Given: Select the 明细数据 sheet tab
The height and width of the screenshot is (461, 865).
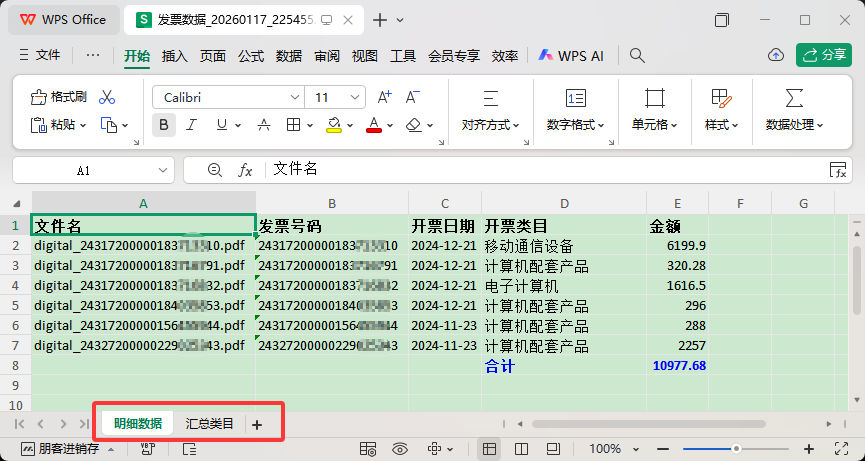Looking at the screenshot, I should click(x=138, y=424).
